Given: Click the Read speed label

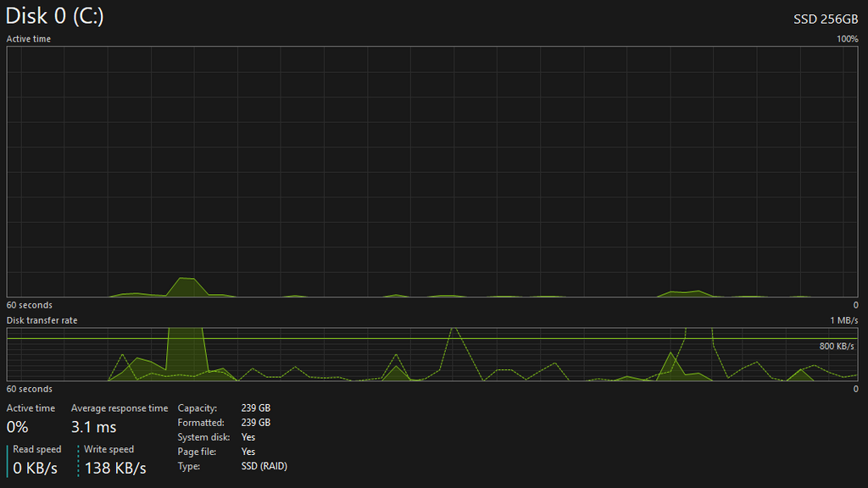Looking at the screenshot, I should point(37,449).
